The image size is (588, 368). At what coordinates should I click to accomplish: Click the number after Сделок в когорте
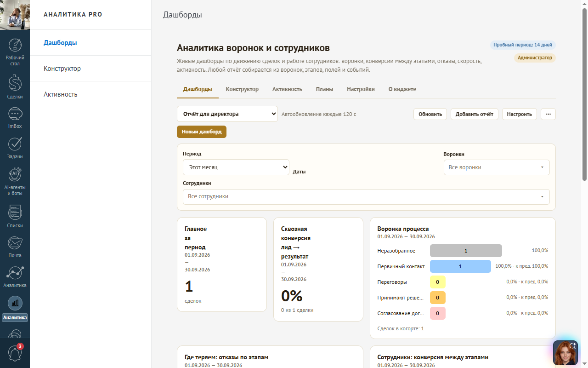[423, 329]
